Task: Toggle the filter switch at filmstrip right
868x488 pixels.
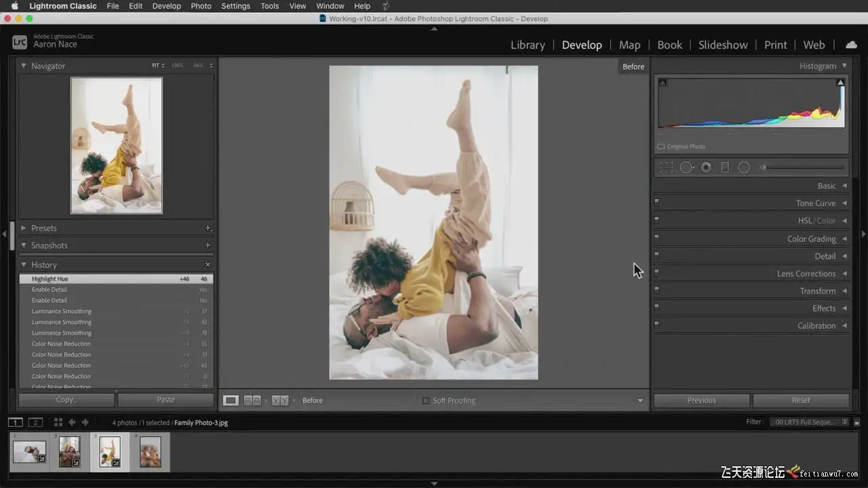Action: (856, 422)
